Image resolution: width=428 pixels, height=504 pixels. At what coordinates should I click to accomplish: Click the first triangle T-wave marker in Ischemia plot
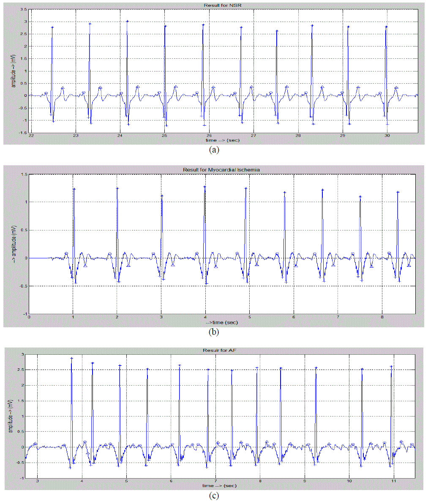85,266
